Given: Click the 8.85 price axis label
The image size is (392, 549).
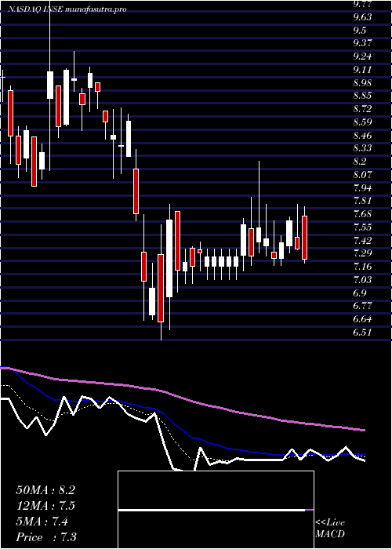Looking at the screenshot, I should click(x=362, y=96).
